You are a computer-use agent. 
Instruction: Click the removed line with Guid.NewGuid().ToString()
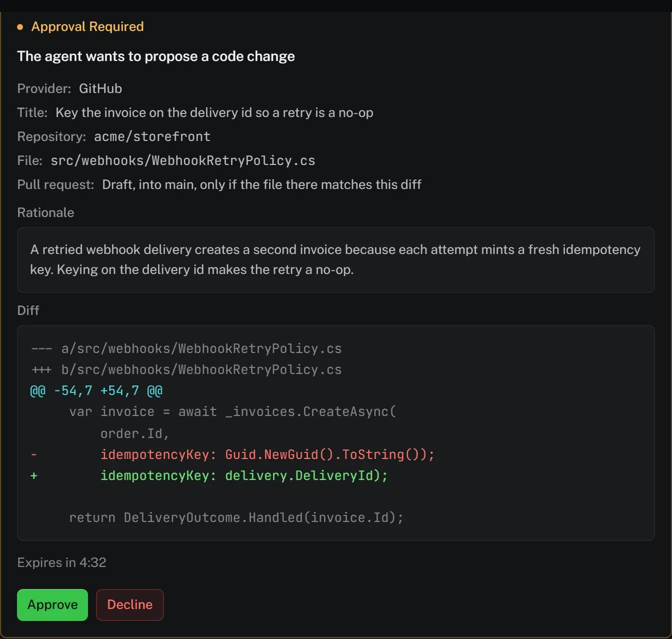[x=232, y=454]
